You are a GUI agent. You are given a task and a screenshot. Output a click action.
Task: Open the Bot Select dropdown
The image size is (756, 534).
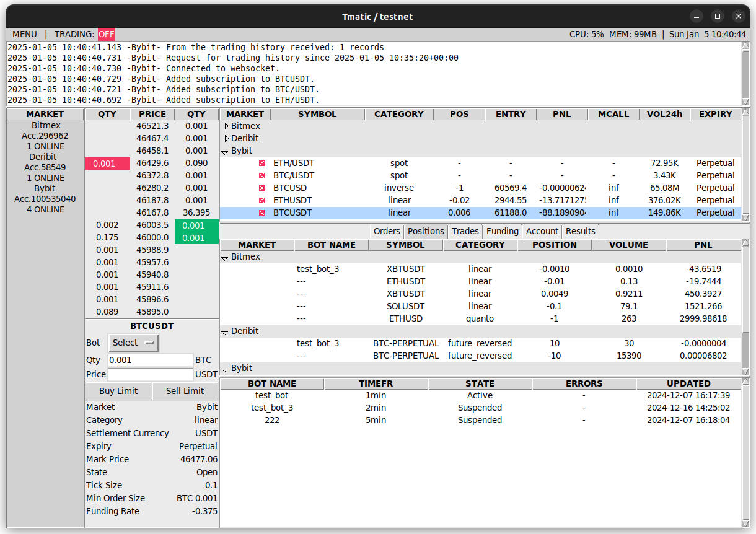pos(133,343)
